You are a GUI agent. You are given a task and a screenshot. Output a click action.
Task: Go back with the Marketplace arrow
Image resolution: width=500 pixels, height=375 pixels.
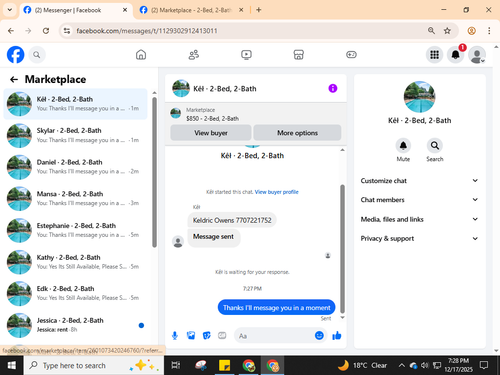pyautogui.click(x=14, y=79)
